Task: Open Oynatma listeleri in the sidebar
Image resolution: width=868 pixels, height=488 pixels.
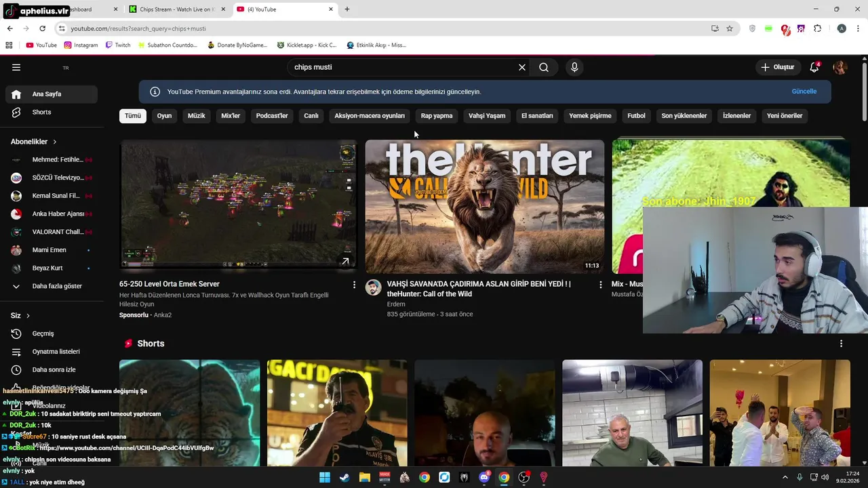Action: pyautogui.click(x=52, y=352)
